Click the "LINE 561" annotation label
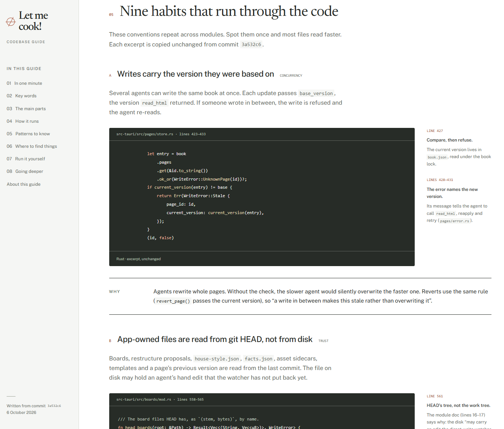Screen dimensions: 504x429 tap(435, 396)
